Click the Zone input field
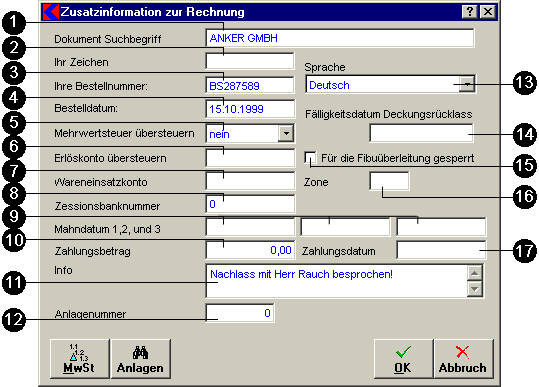The image size is (539, 387). click(389, 181)
